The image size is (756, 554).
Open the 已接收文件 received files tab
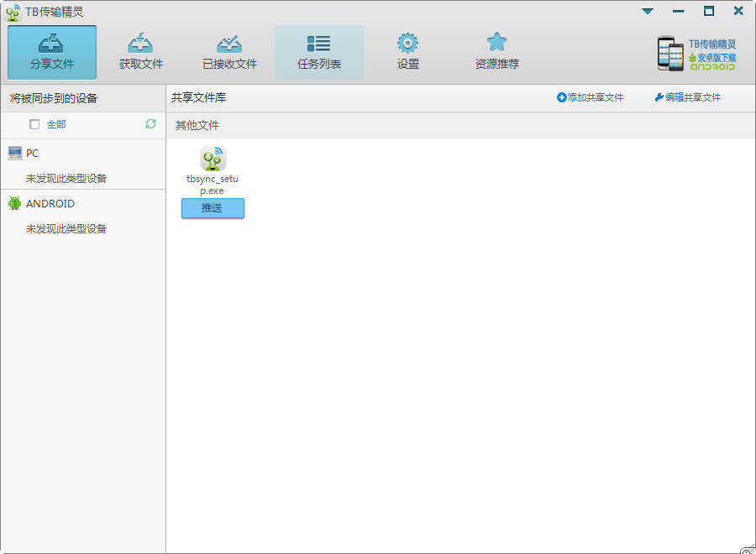click(230, 53)
